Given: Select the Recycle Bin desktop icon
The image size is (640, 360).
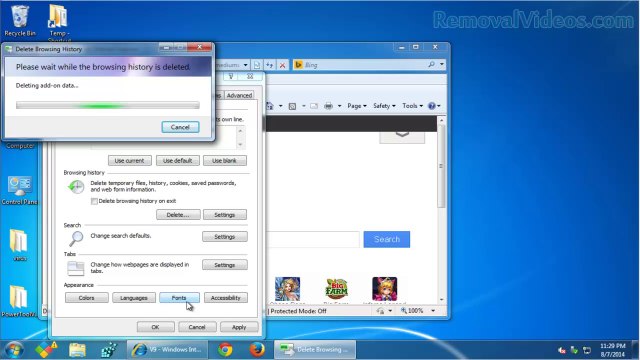Looking at the screenshot, I should (20, 21).
